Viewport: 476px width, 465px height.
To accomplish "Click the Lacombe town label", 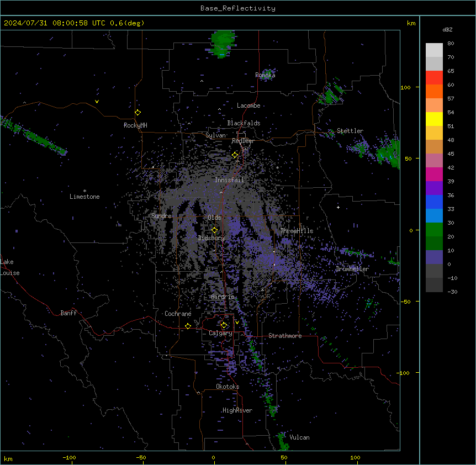I will click(x=248, y=105).
